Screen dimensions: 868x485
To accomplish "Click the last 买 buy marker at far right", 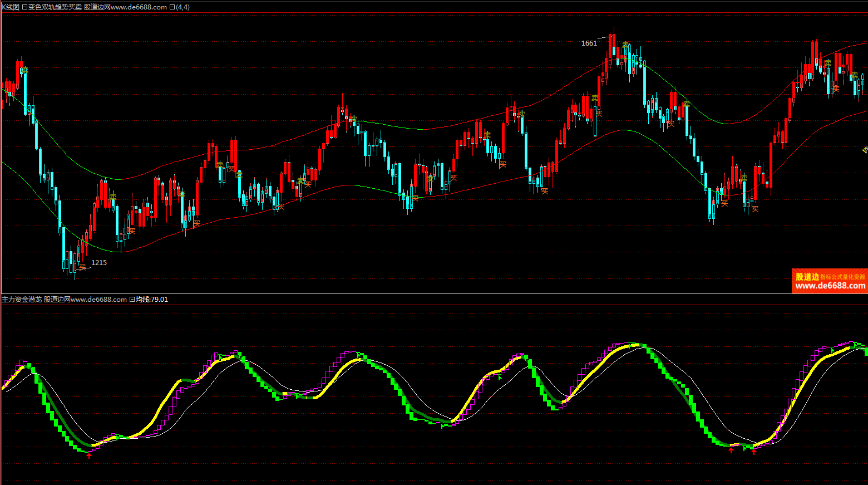I will (x=835, y=89).
